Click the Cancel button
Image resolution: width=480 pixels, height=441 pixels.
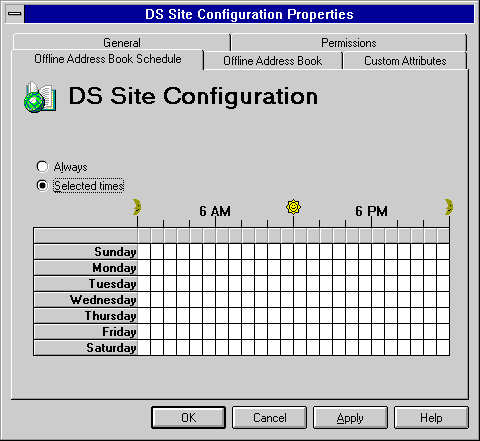[x=269, y=417]
